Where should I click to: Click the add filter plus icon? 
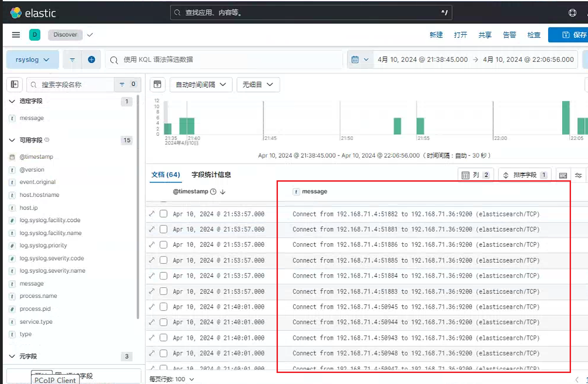coord(91,60)
